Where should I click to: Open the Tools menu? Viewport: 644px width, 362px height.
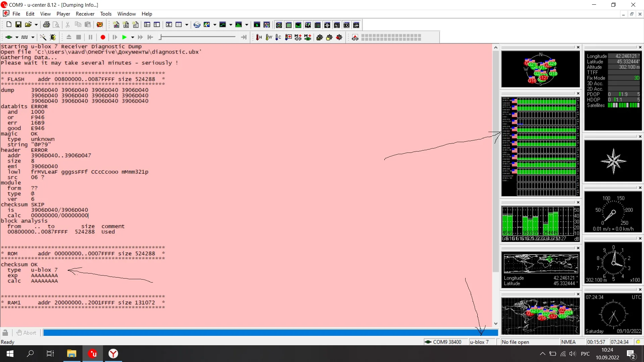pos(106,14)
